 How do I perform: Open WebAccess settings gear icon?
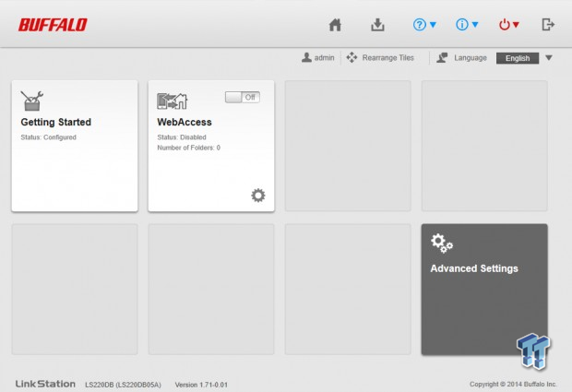(x=258, y=196)
